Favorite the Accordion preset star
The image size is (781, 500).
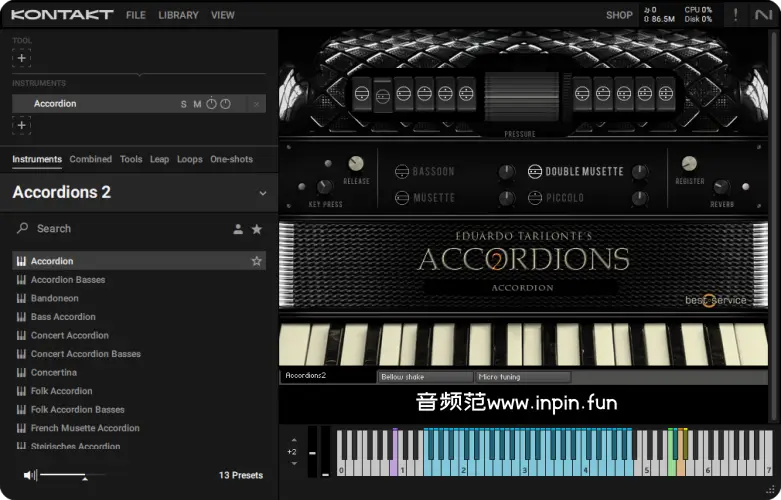click(257, 261)
